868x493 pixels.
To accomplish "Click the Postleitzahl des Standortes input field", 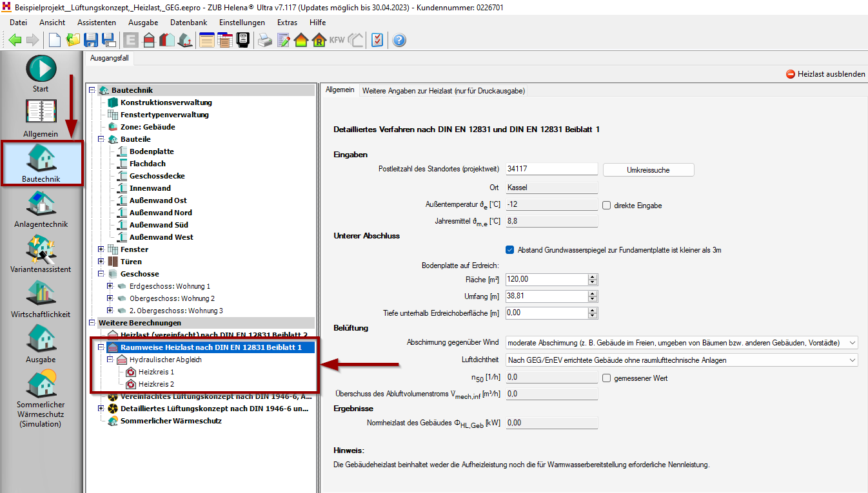I will coord(552,169).
